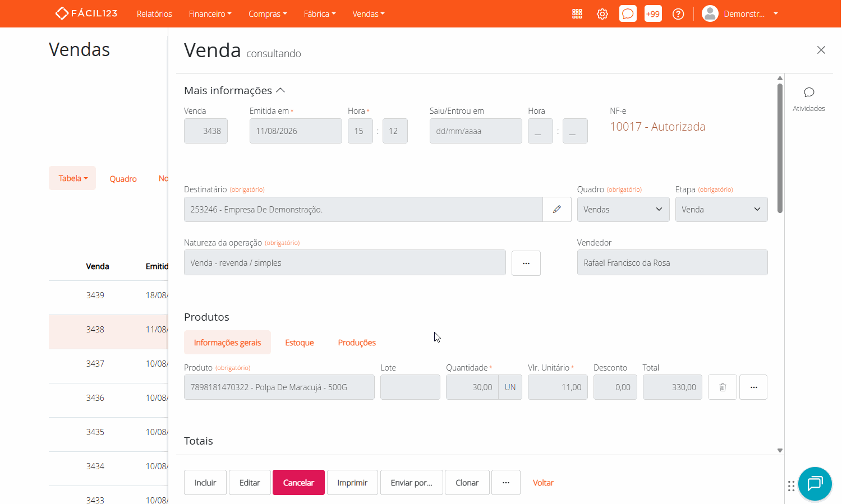Screen dimensions: 842x504
Task: Open the help question mark icon
Action: [678, 14]
